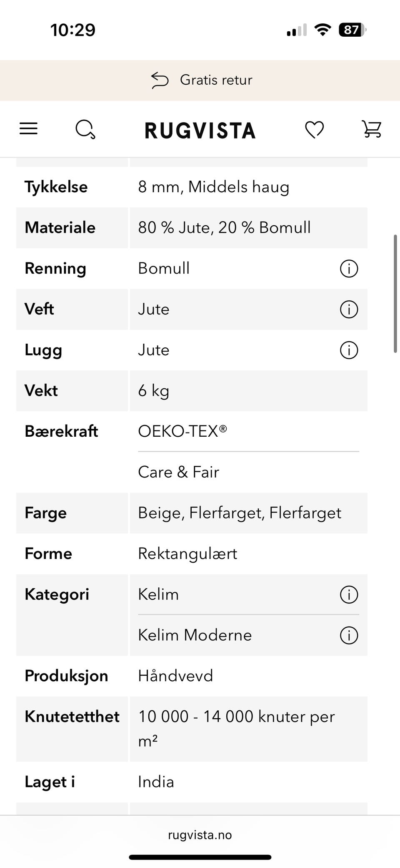The height and width of the screenshot is (868, 400).
Task: Open OEKO-TEX® sustainability entry
Action: (182, 431)
